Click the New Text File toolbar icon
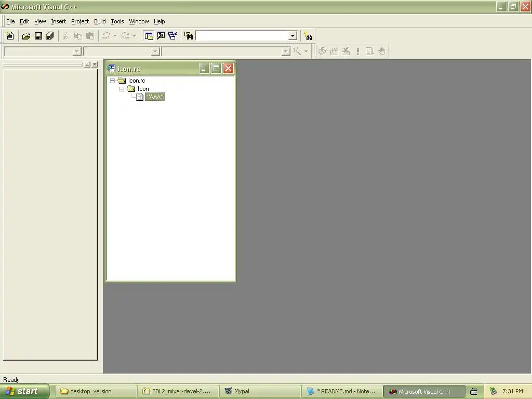 coord(10,36)
